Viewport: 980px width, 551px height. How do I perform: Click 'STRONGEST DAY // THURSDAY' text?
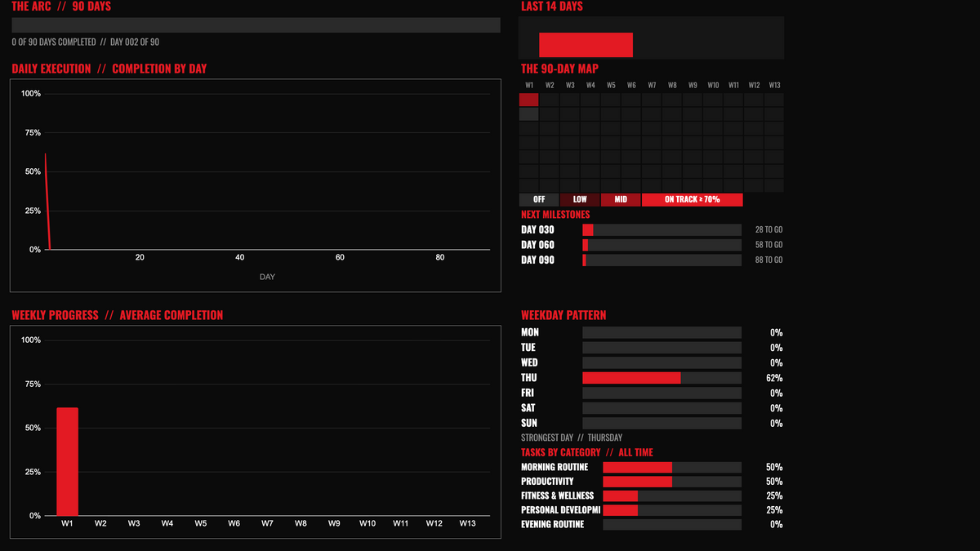pos(572,438)
